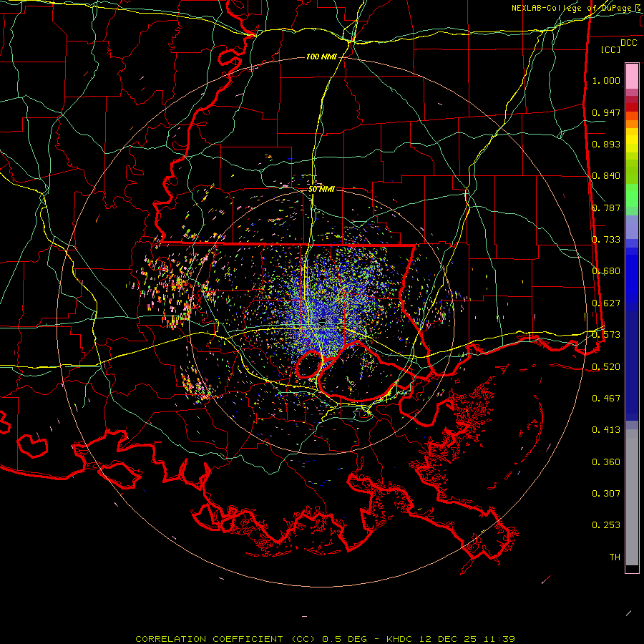Click the 0.413 legend value
644x644 pixels.
tap(606, 430)
